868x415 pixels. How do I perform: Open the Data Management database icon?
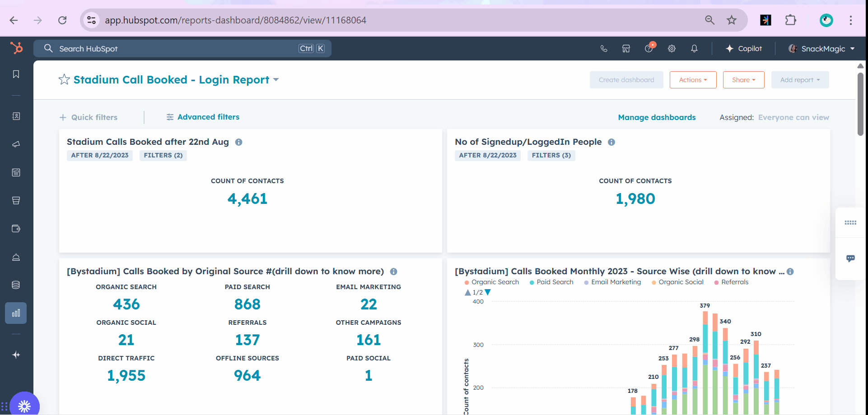click(x=16, y=285)
